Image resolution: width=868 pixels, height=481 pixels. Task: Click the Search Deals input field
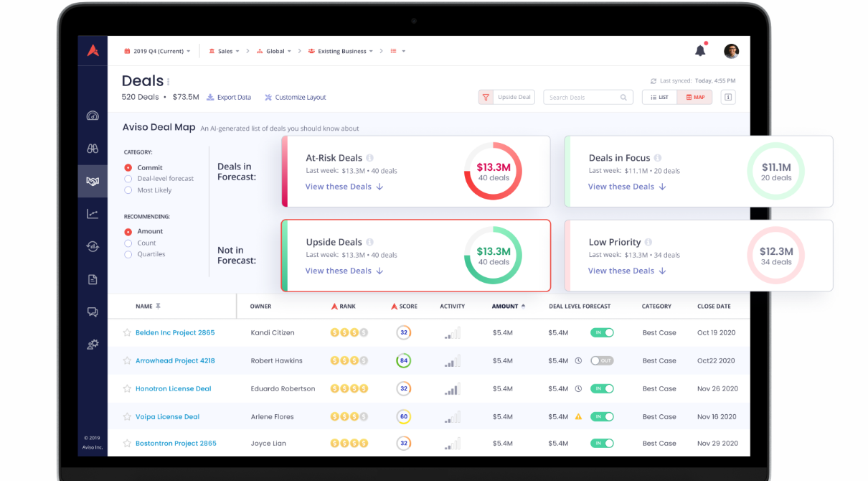point(588,97)
